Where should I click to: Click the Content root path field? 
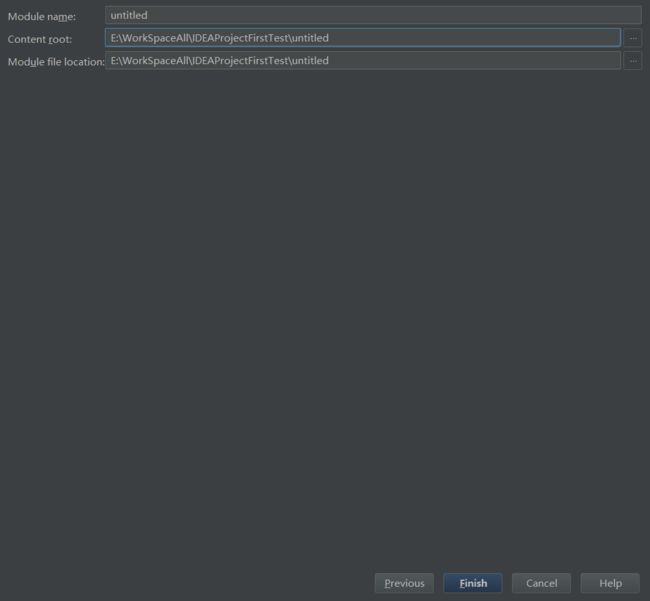(x=363, y=38)
